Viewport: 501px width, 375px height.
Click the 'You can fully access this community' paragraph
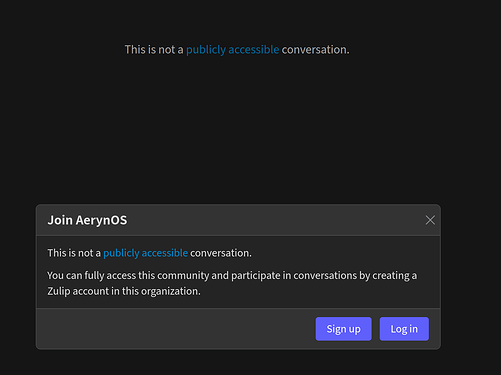[232, 283]
